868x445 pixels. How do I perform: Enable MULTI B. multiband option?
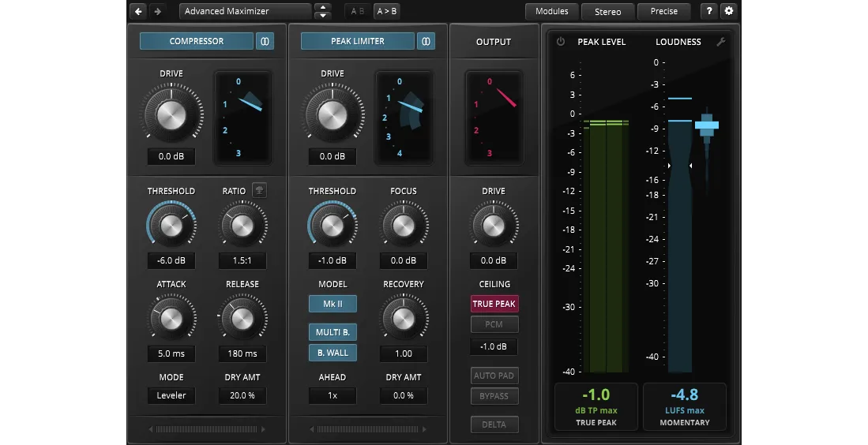(x=333, y=332)
